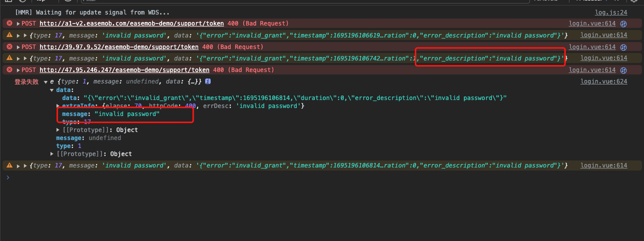Click the red error icon beside 47.95.246.247 POST
Screen dimensions: 644x241
pos(9,70)
